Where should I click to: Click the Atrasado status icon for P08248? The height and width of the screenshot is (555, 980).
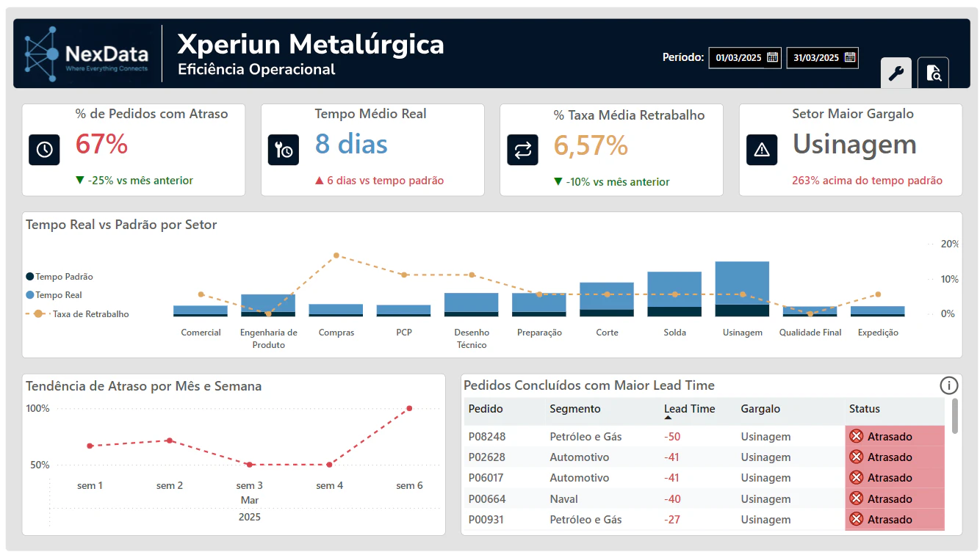coord(856,436)
